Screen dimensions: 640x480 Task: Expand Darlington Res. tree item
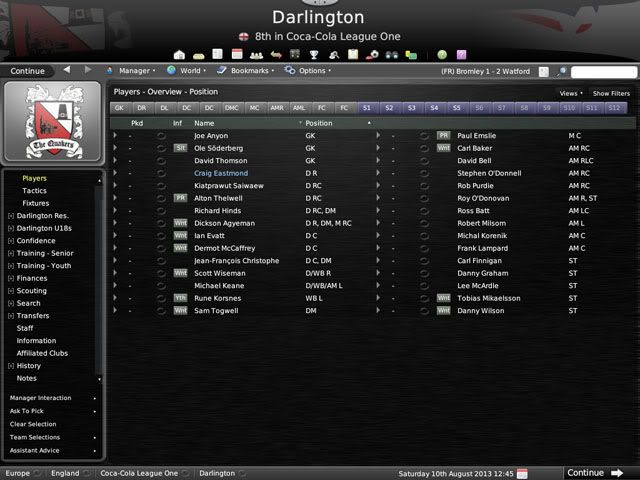pos(11,216)
